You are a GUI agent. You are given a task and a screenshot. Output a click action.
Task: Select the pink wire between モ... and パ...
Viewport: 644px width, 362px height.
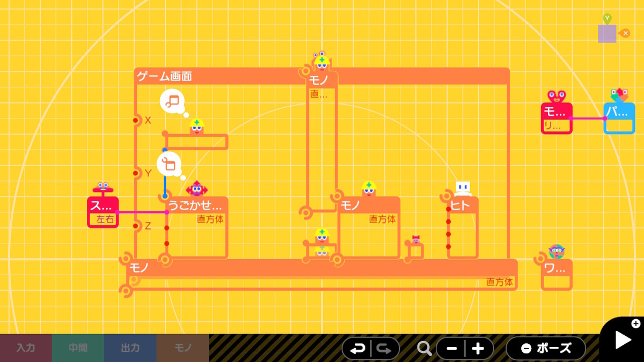(588, 119)
